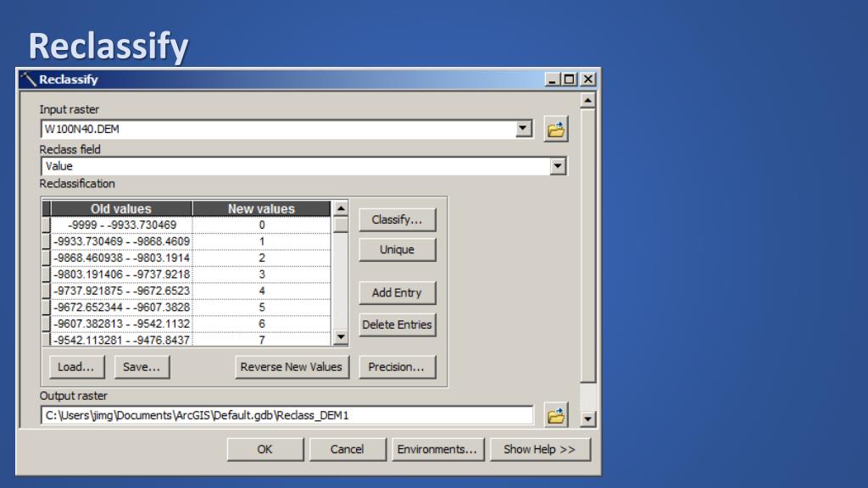Click the Cancel button
The height and width of the screenshot is (488, 868).
click(347, 449)
